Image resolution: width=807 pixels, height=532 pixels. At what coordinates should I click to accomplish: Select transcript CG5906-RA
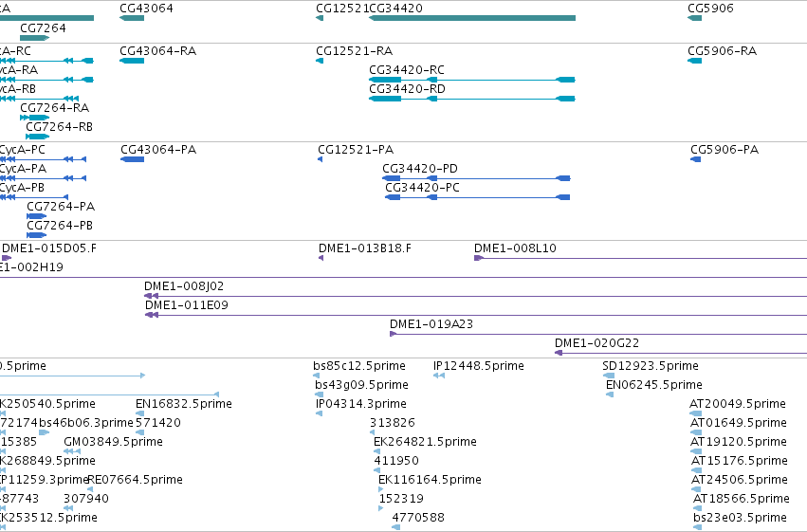(722, 51)
